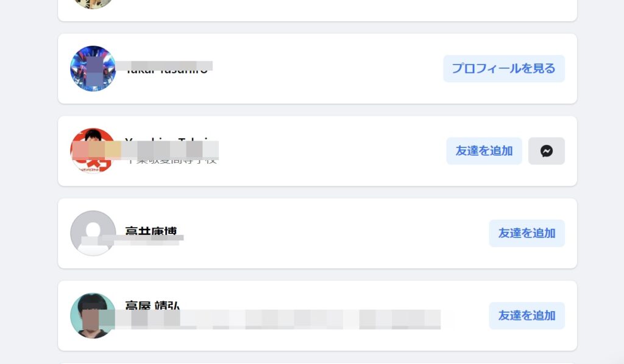Click the blue futuristic profile picture
This screenshot has height=364, width=624.
pyautogui.click(x=93, y=68)
